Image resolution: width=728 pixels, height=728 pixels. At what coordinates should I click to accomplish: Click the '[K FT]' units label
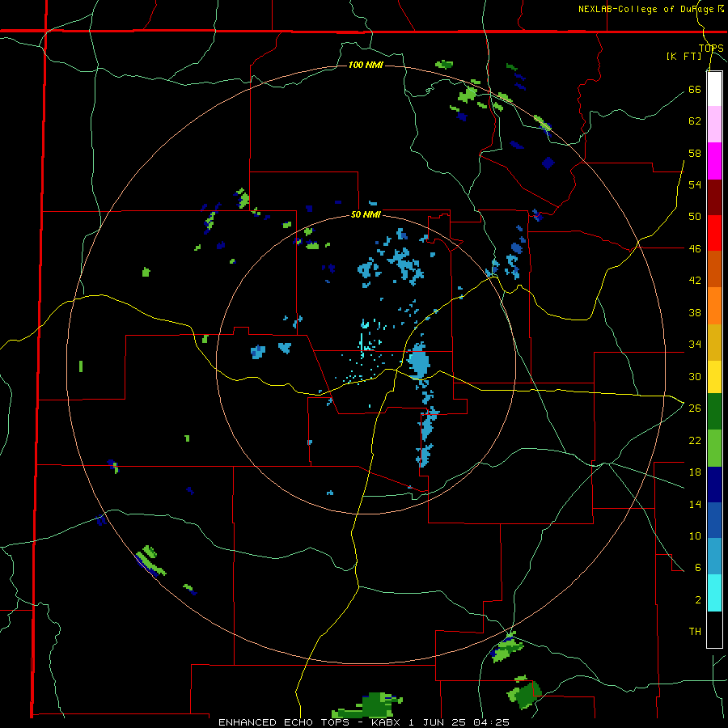click(x=684, y=56)
